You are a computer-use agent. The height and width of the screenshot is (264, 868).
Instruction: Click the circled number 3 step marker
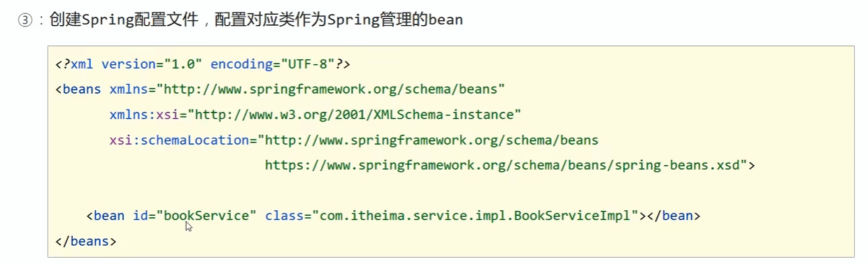25,20
